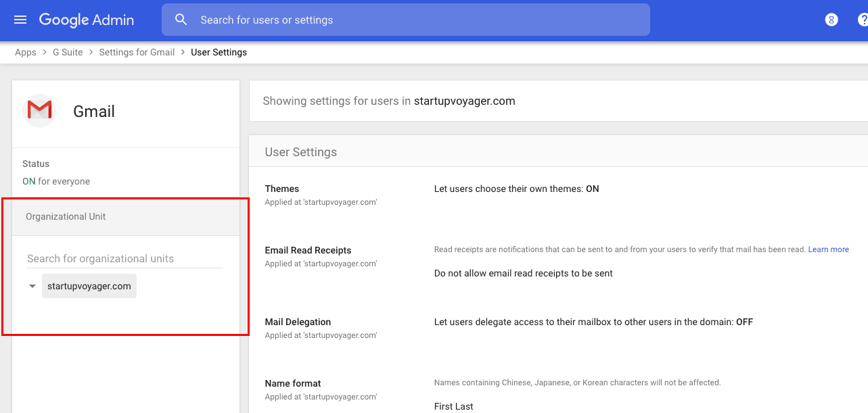Open the hamburger main menu
Viewport: 868px width, 413px height.
pyautogui.click(x=20, y=20)
